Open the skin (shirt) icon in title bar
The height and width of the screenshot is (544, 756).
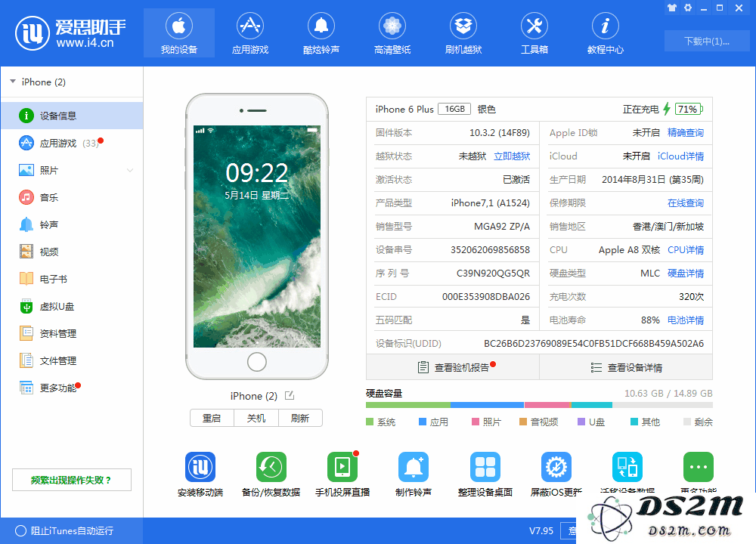[x=672, y=8]
